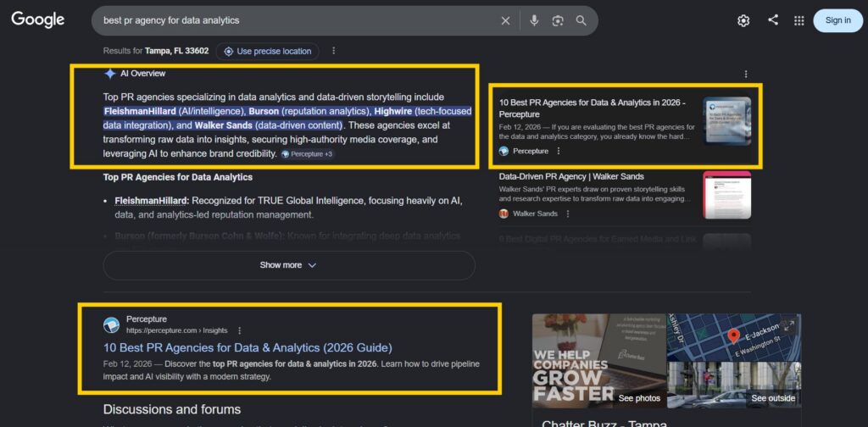Viewport: 868px width, 427px height.
Task: Open 10 Best PR Agencies 2026 Guide link
Action: click(248, 347)
